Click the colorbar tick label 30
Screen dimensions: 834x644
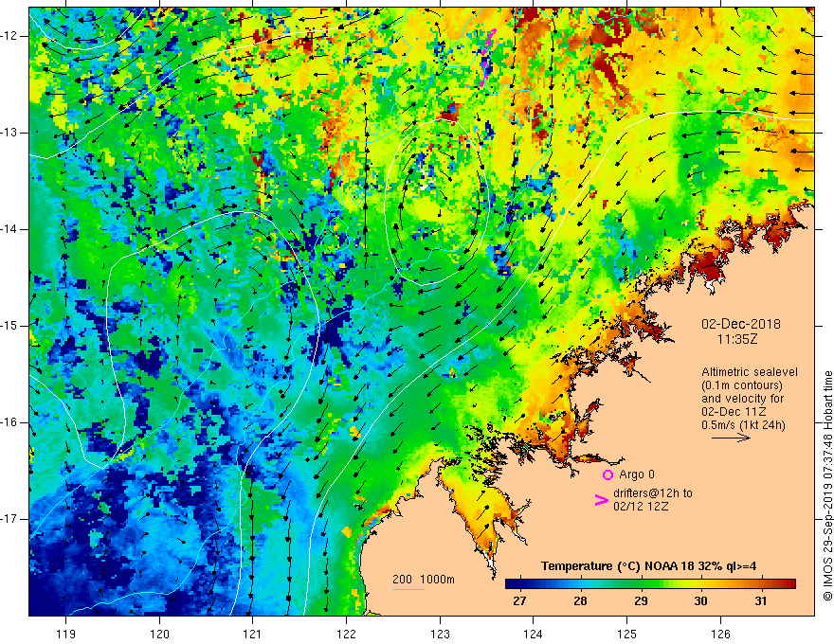[701, 601]
